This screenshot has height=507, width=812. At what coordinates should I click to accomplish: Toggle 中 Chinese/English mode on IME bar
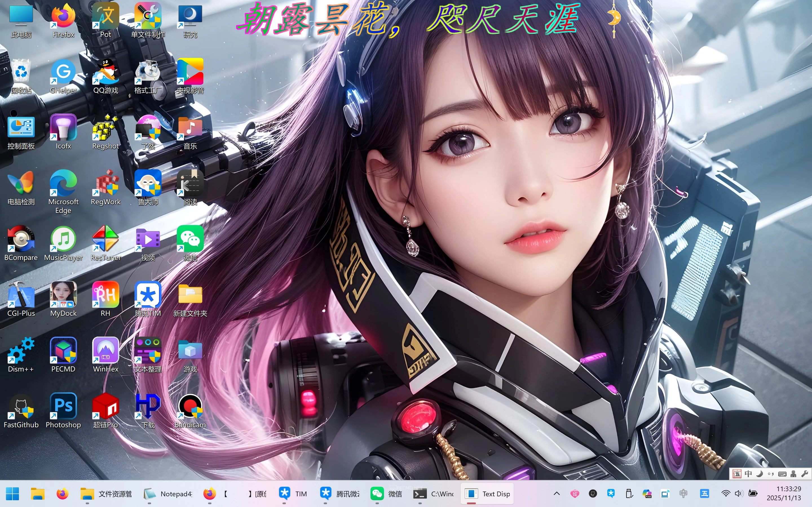(x=748, y=474)
